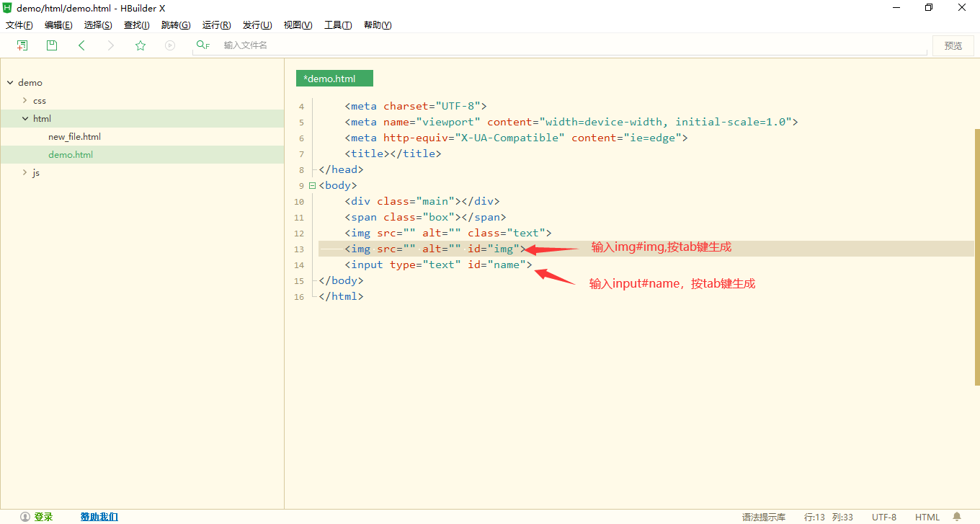
Task: Click the file search magnifier icon
Action: point(202,45)
